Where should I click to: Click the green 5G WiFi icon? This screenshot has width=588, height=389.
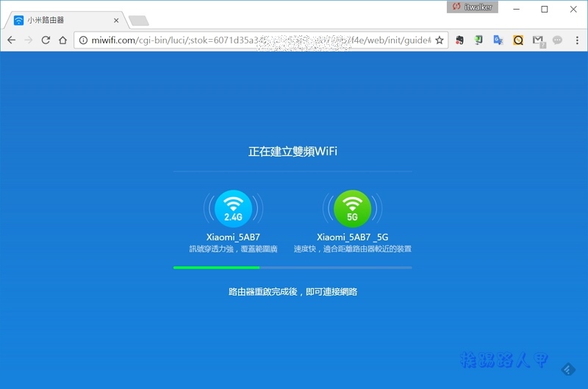coord(352,209)
